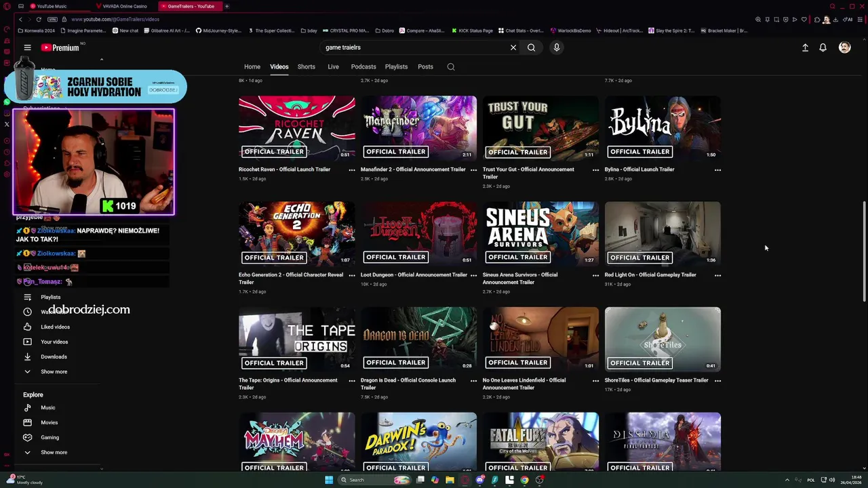This screenshot has height=488, width=868.
Task: Switch to the Home channel tab
Action: pyautogui.click(x=252, y=66)
